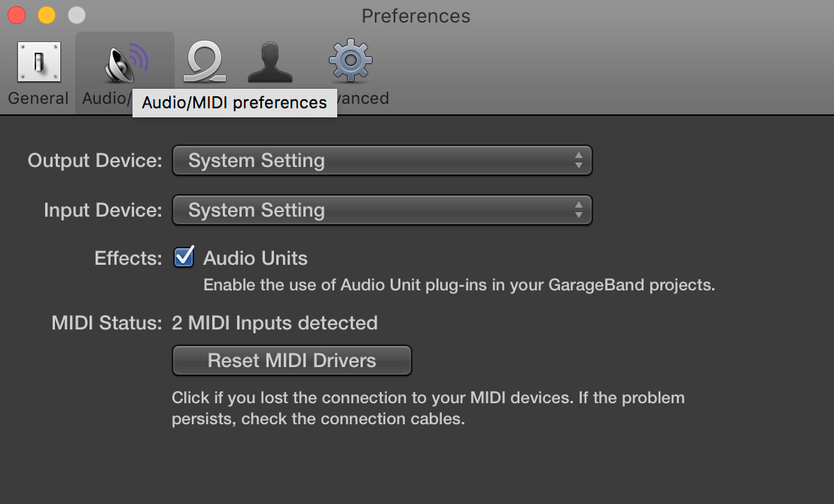Minimize the Preferences window
The image size is (834, 504).
coord(47,15)
